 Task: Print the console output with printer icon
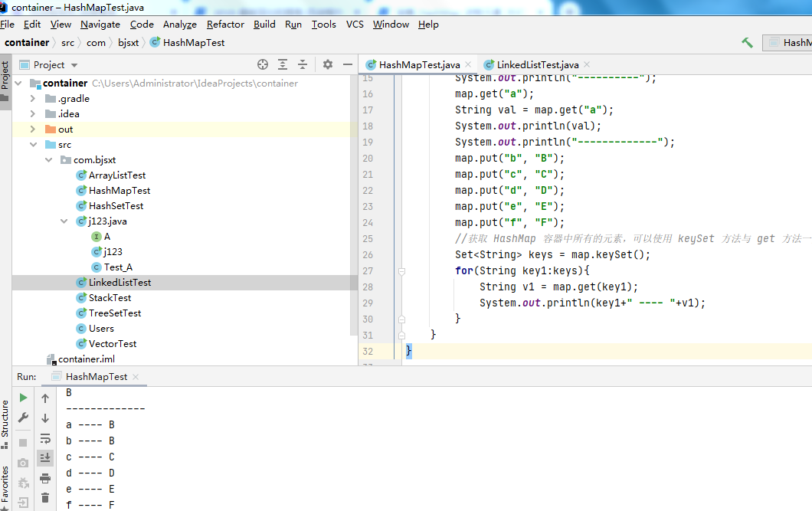pyautogui.click(x=45, y=478)
